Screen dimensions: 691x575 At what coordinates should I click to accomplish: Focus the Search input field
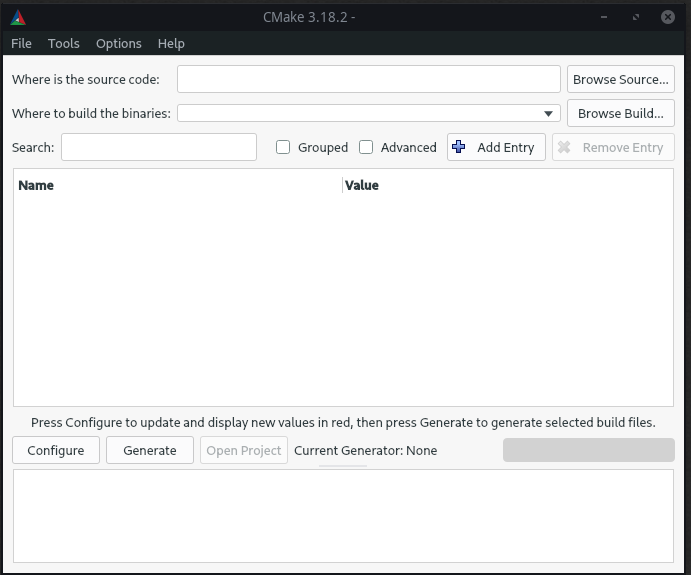pyautogui.click(x=159, y=147)
